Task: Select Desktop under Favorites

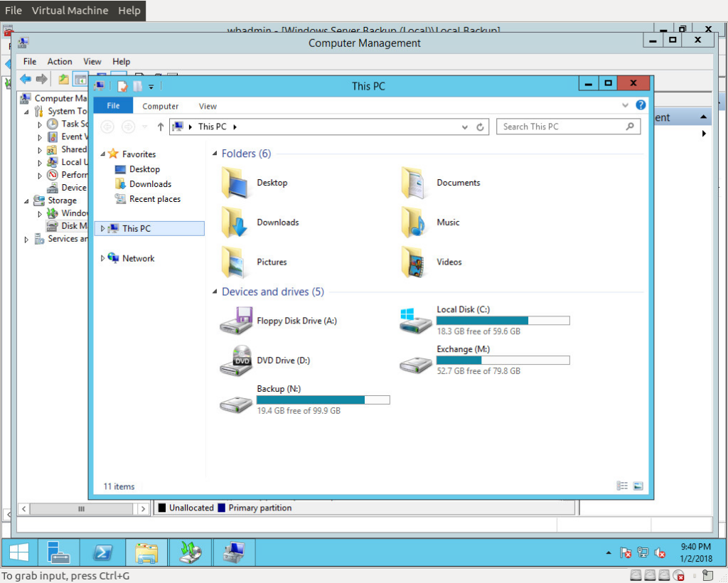Action: 137,169
